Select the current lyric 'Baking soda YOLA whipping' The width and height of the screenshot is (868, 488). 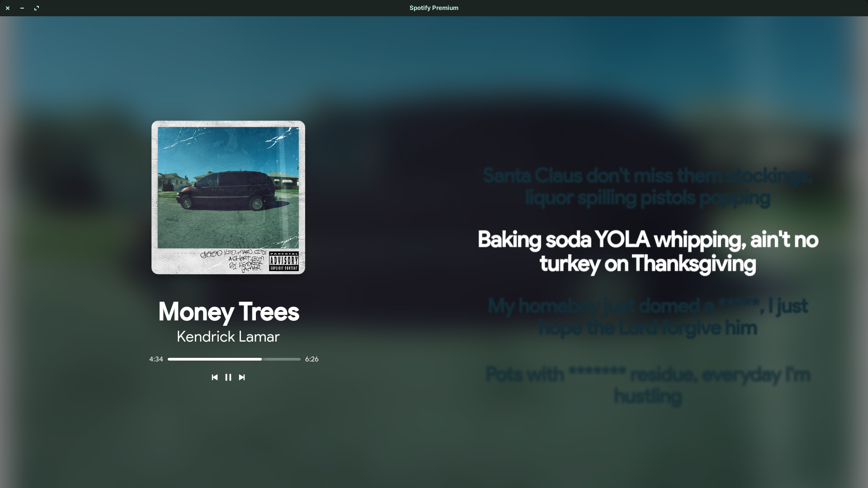point(647,252)
